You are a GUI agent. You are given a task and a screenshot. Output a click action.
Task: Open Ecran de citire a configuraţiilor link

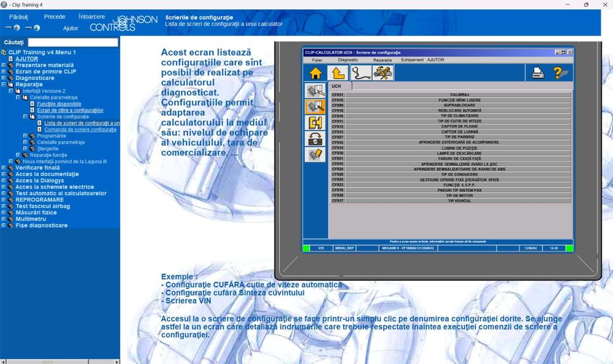[x=70, y=110]
